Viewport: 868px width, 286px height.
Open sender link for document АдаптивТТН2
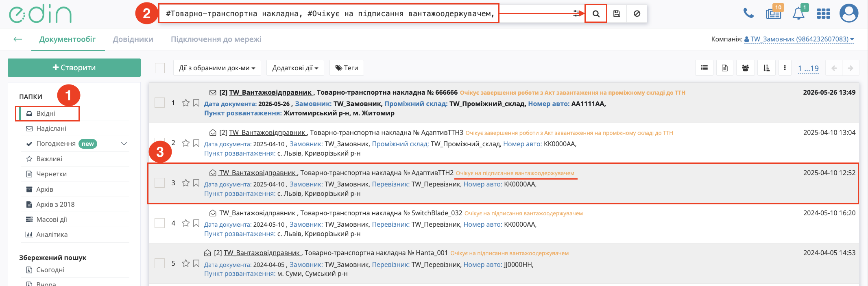point(258,173)
